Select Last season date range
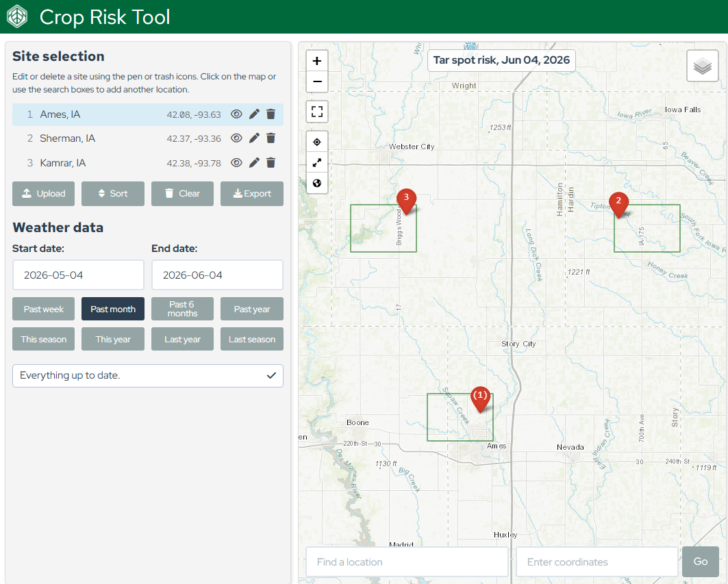Screen dimensions: 728x584 252,339
